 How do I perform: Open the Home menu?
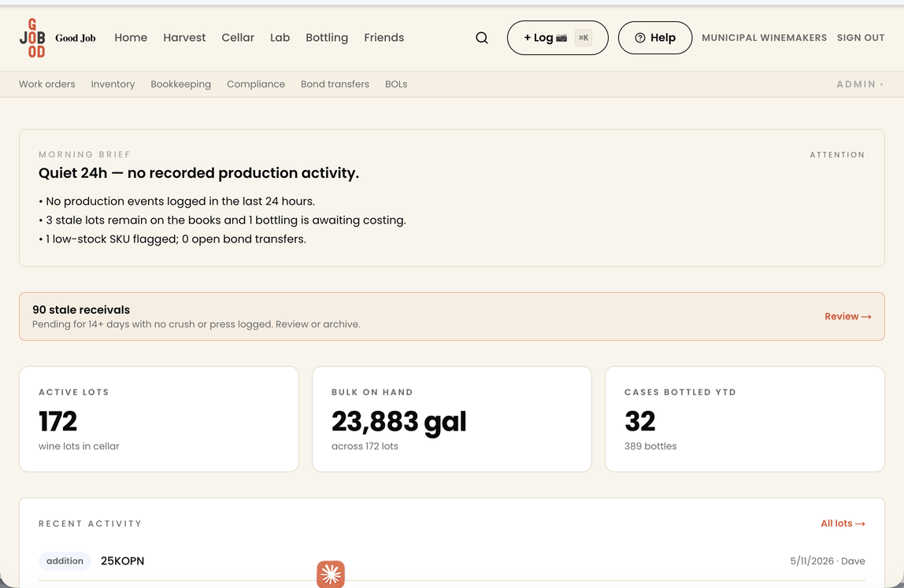point(131,38)
